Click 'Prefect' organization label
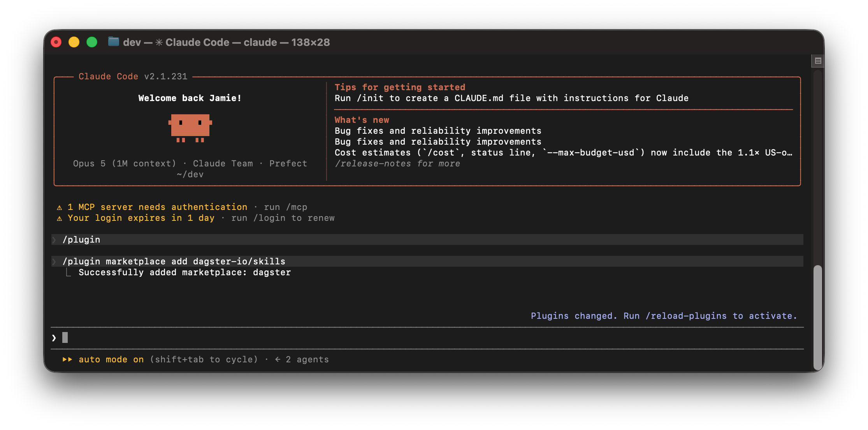 (288, 164)
